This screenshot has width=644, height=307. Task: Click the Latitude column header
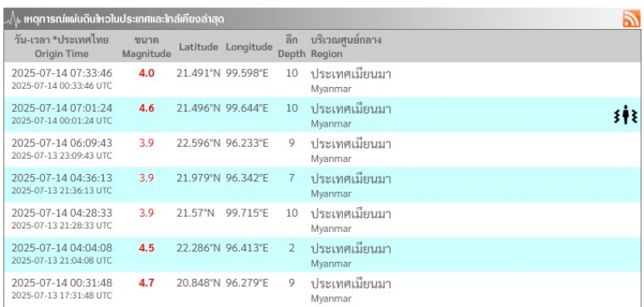tap(198, 47)
